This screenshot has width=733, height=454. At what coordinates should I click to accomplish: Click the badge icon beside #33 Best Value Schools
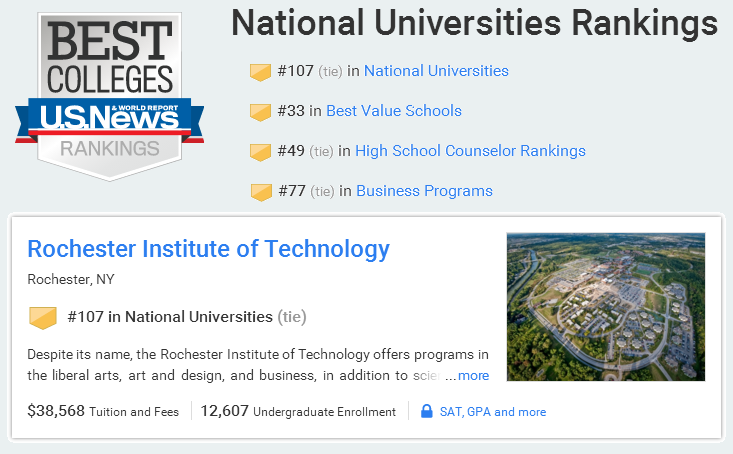[260, 112]
